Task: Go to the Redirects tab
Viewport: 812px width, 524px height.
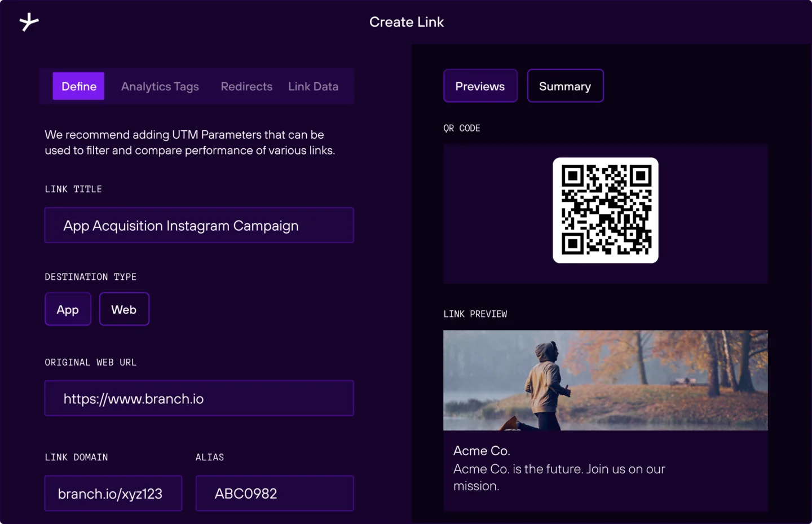Action: tap(246, 86)
